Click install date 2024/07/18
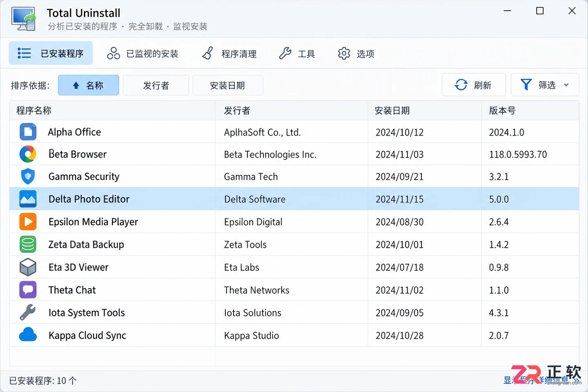Viewport: 588px width, 392px height. 399,267
